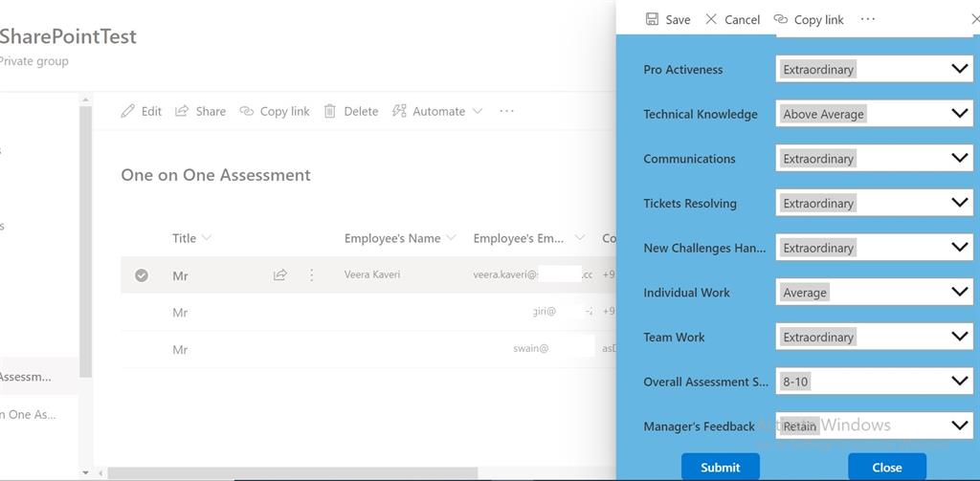Click email cell containing 'swain@'
980x481 pixels.
(530, 349)
